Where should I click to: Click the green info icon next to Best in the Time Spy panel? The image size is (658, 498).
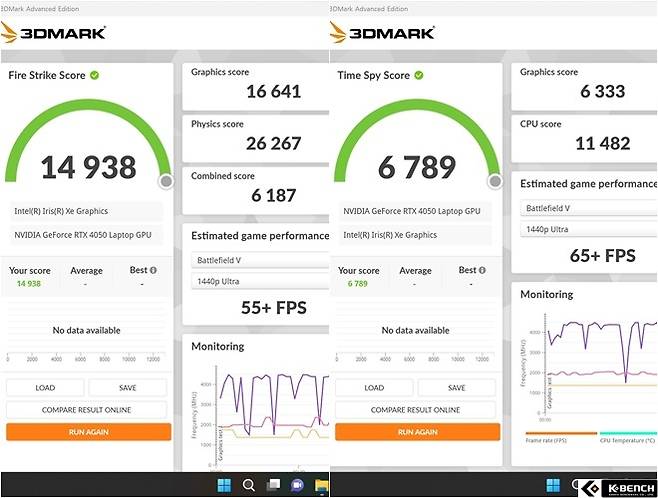tap(481, 270)
